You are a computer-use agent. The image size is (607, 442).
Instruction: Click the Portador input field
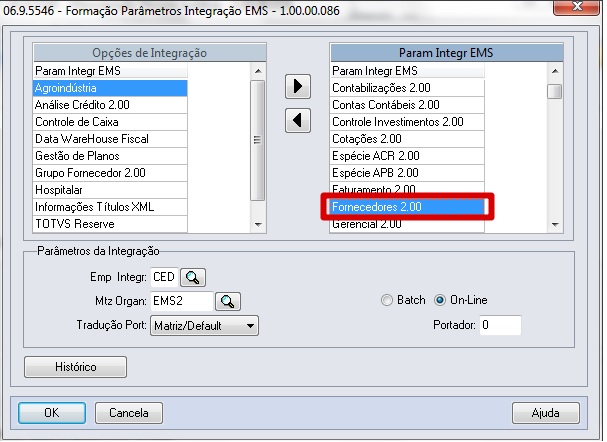click(500, 325)
